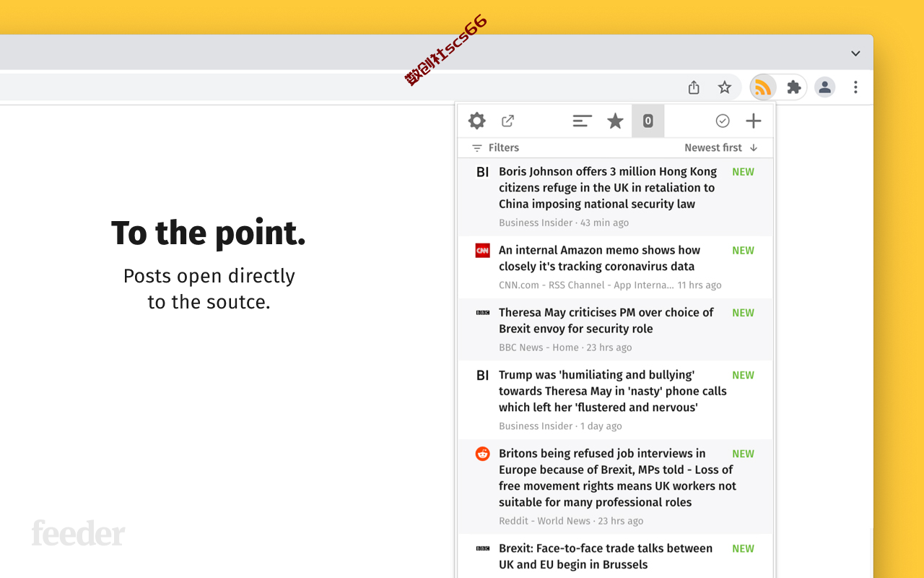This screenshot has width=924, height=578.
Task: Click NEW badge on Brexit trade talks post
Action: click(x=743, y=549)
